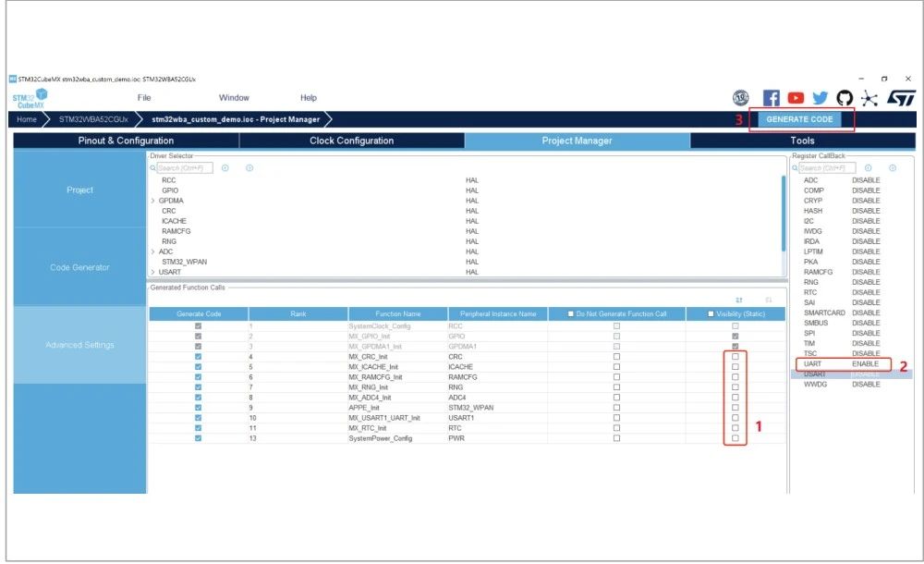Go to Home breadcrumb
924x564 pixels.
click(x=27, y=119)
